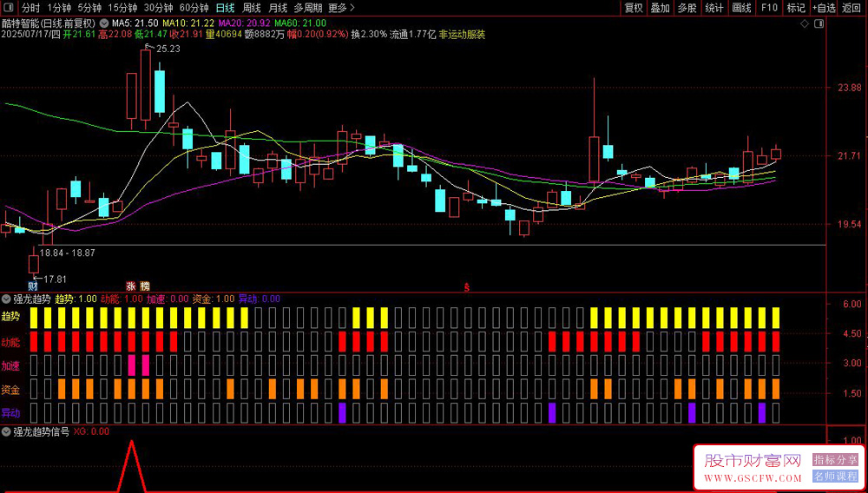868x493 pixels.
Task: Click the rightmost candlestick on the chart
Action: click(x=776, y=154)
